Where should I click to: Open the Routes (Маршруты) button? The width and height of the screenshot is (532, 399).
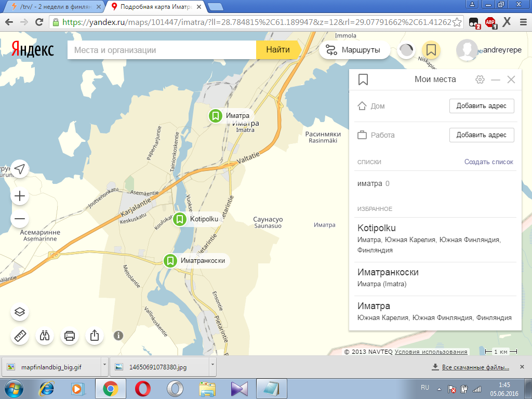354,50
